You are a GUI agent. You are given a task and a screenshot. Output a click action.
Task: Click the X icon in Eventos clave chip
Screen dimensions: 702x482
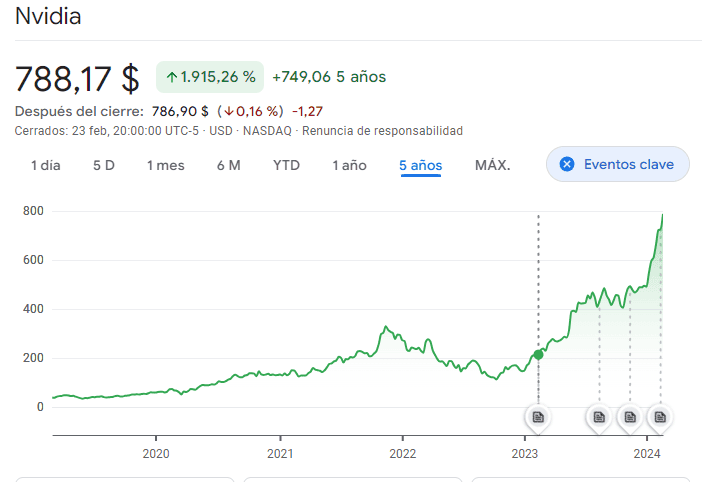567,164
